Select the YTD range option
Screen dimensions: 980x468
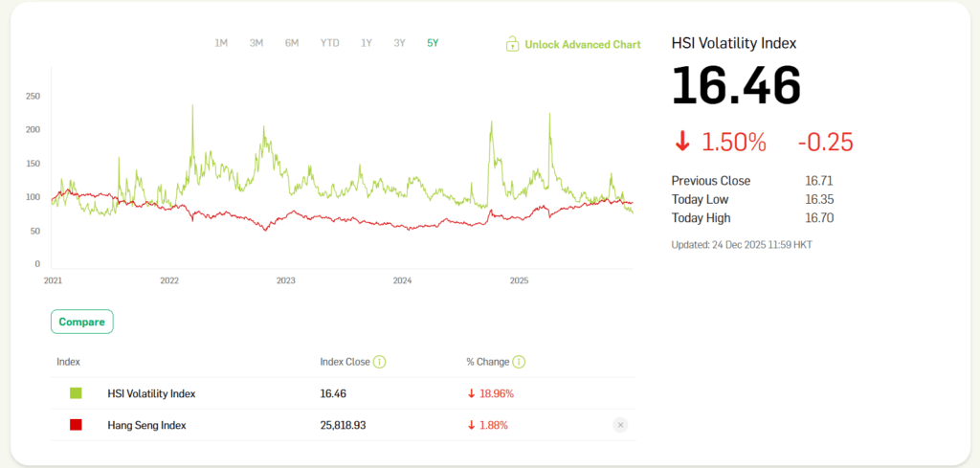[329, 43]
